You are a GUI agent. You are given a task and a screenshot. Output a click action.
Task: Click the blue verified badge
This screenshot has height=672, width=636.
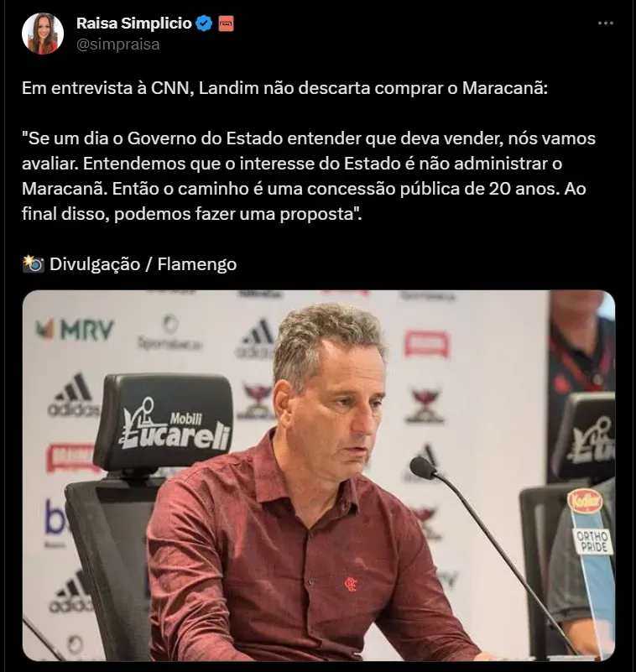[204, 23]
